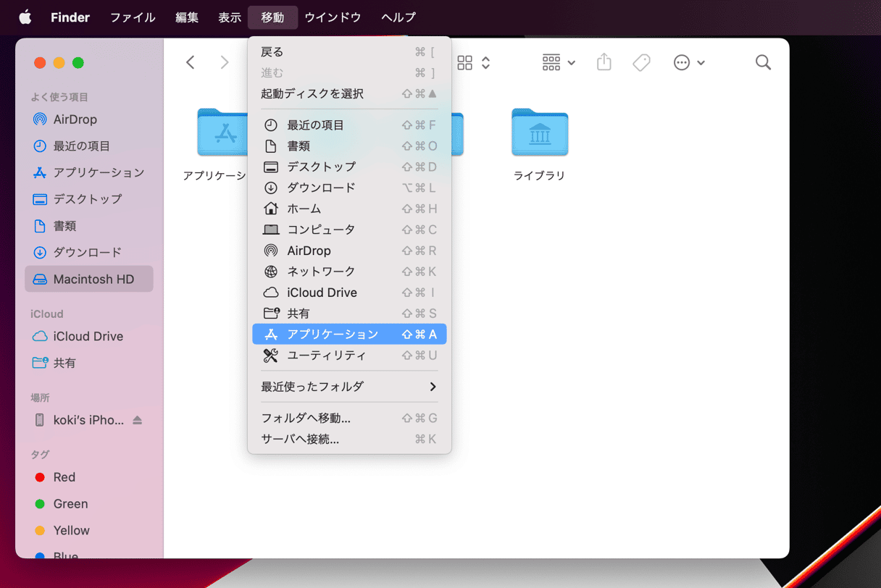881x588 pixels.
Task: Select 共有 under iCloud in sidebar
Action: [89, 363]
